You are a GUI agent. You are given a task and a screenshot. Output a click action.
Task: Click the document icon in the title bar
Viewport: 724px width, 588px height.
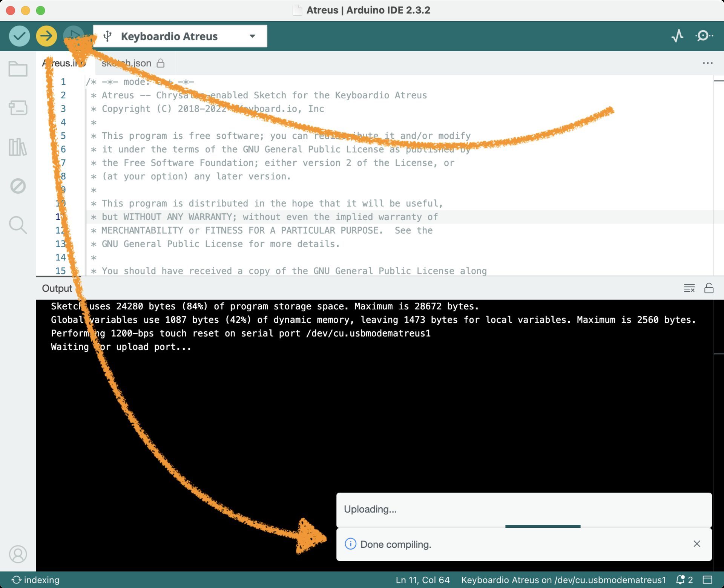click(297, 10)
